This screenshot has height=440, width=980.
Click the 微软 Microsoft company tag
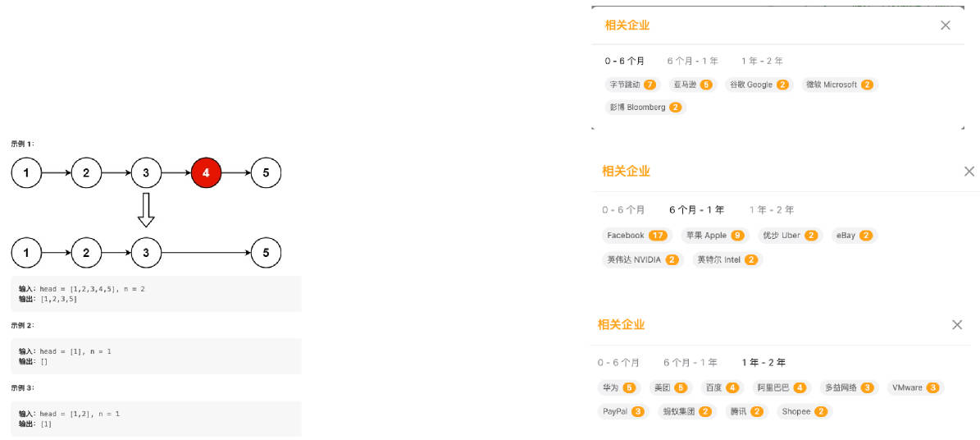[840, 85]
